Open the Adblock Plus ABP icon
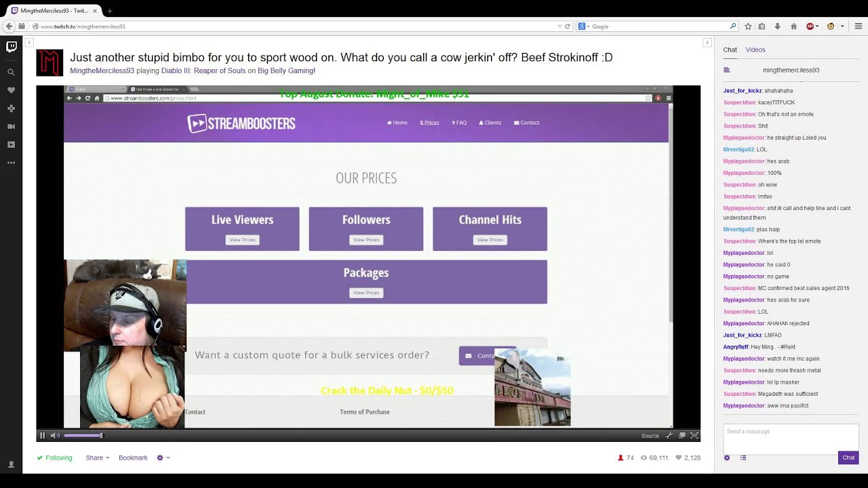Viewport: 868px width, 488px height. (810, 26)
